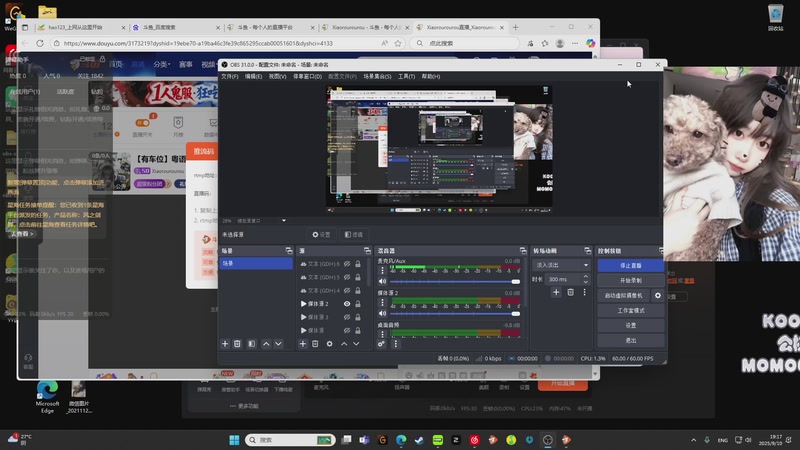This screenshot has height=450, width=800.
Task: Add page to favorites star in Edge
Action: click(398, 43)
